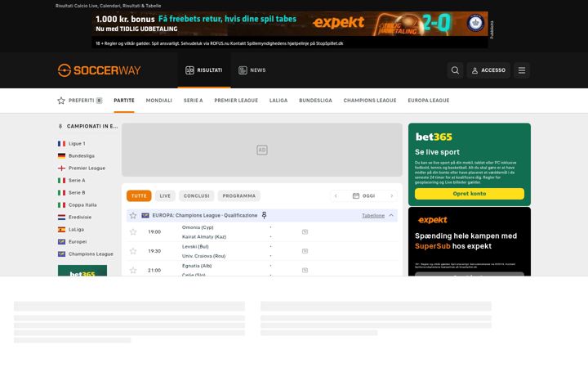Click the bet365 sidebar banner
Screen dimensions: 588x368
[82, 271]
